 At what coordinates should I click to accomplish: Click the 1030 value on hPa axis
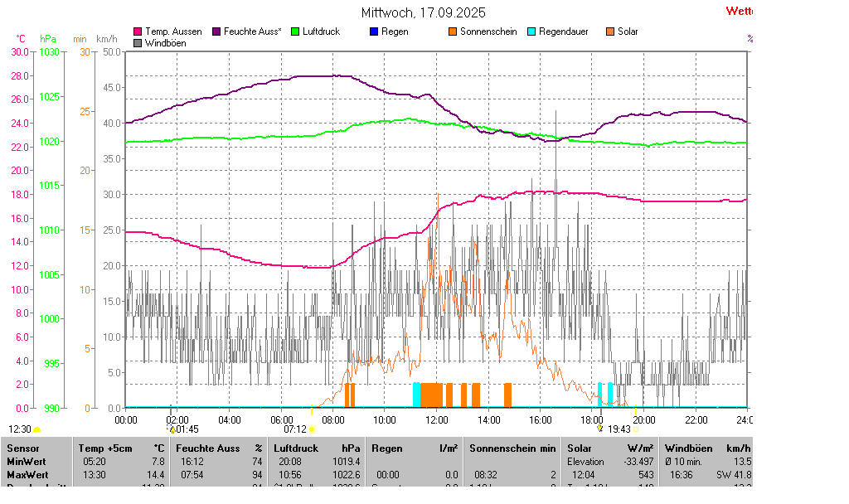49,52
